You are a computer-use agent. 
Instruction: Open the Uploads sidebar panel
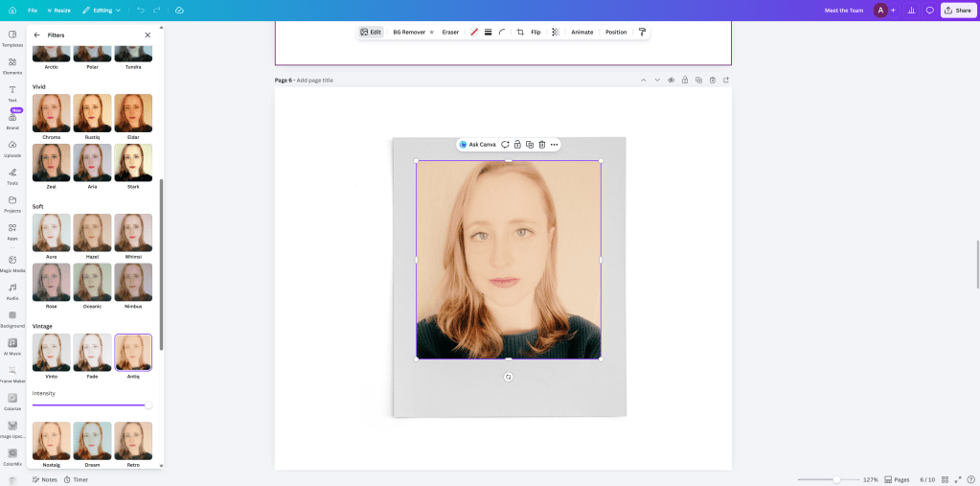(x=12, y=148)
